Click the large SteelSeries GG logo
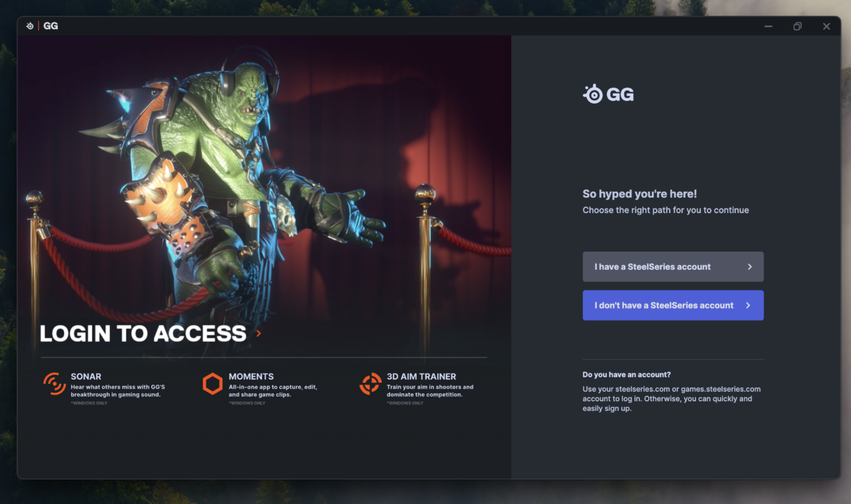The width and height of the screenshot is (851, 504). (x=608, y=94)
